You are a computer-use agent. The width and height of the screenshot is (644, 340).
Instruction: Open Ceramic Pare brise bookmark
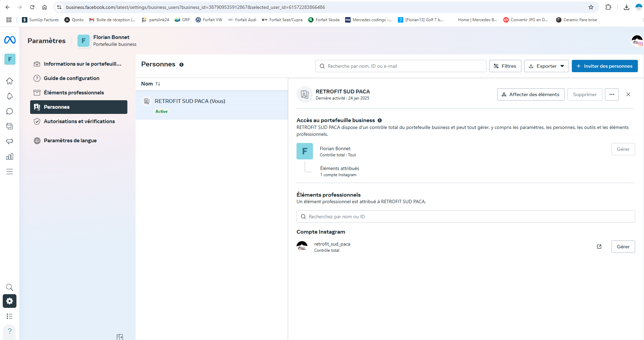tap(577, 20)
